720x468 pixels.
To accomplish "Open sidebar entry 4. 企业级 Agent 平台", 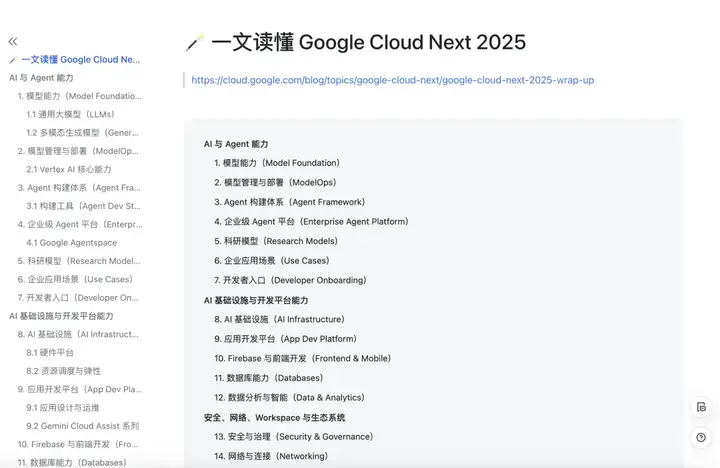I will click(80, 225).
